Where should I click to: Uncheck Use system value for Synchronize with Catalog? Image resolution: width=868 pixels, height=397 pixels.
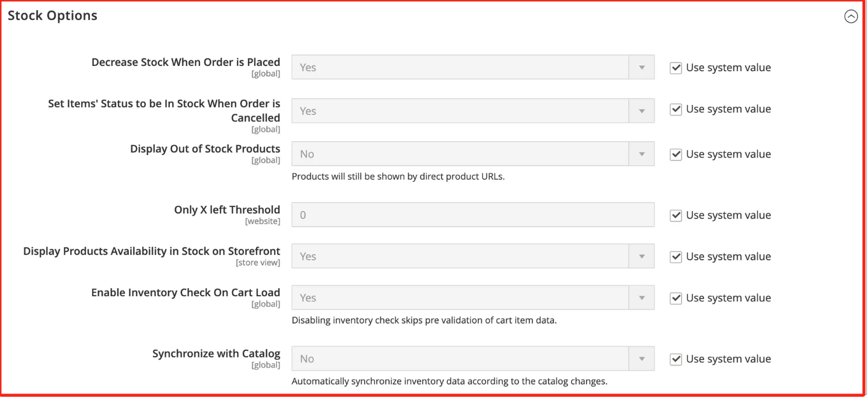tap(675, 360)
